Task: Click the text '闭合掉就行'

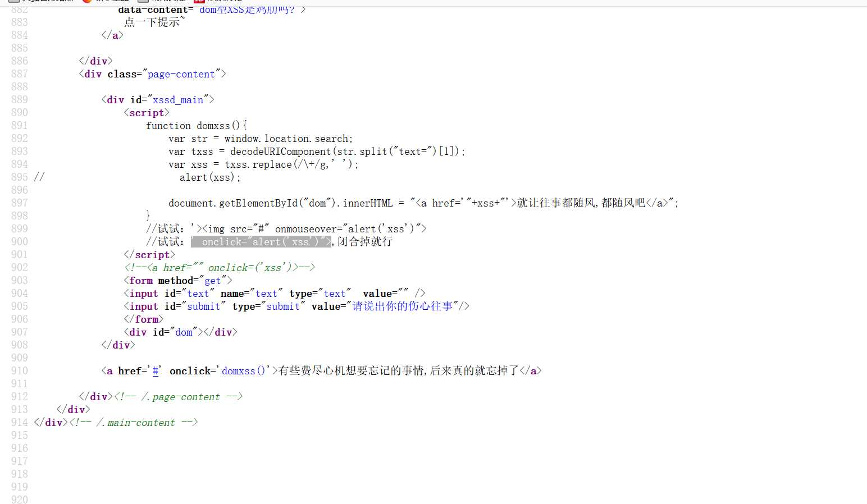Action: (x=365, y=241)
